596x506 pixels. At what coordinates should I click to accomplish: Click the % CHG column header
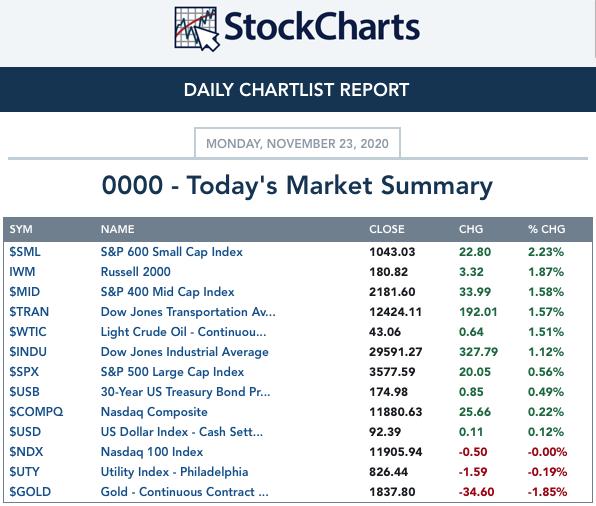(546, 229)
